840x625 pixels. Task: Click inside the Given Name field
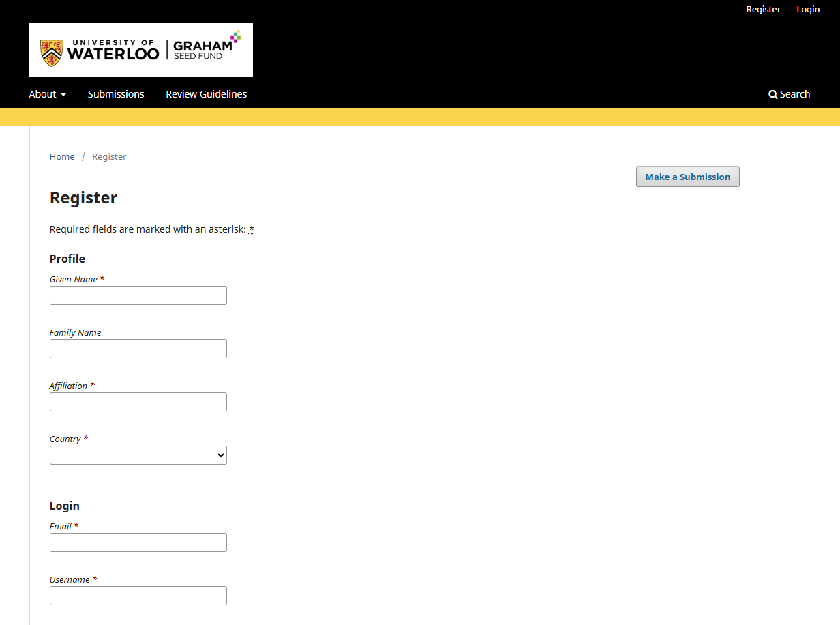pyautogui.click(x=138, y=295)
